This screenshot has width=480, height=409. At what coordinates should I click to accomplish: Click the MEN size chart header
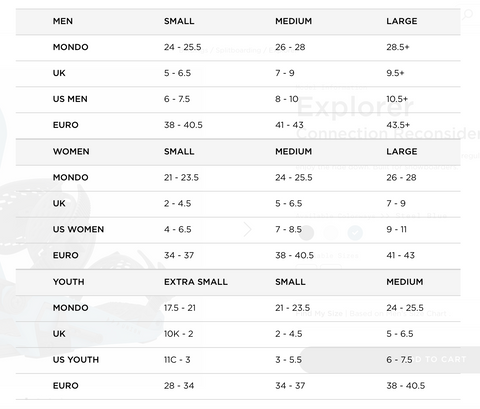pos(63,21)
